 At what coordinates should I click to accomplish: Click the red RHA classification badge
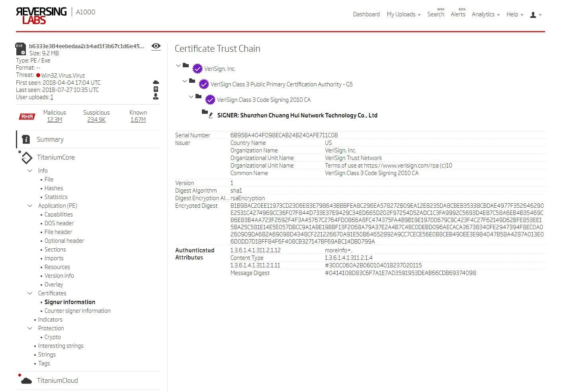tap(26, 116)
